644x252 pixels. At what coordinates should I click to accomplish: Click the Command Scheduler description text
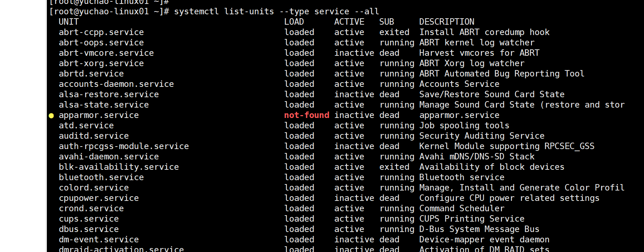click(x=462, y=208)
